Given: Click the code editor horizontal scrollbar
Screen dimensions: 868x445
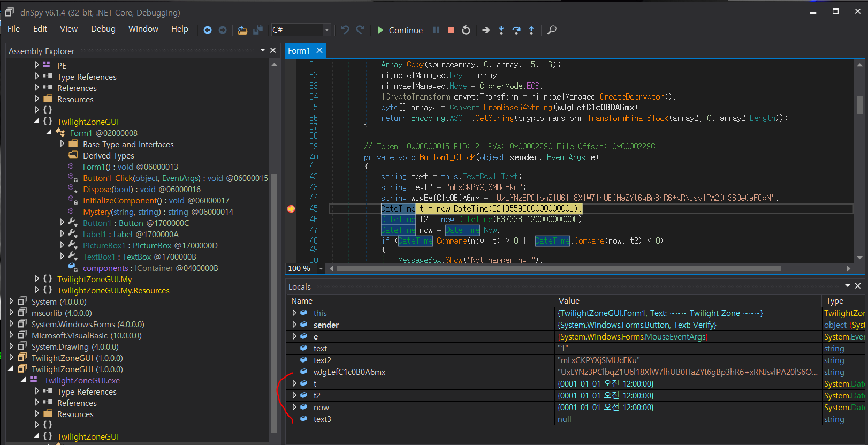Looking at the screenshot, I should point(557,268).
